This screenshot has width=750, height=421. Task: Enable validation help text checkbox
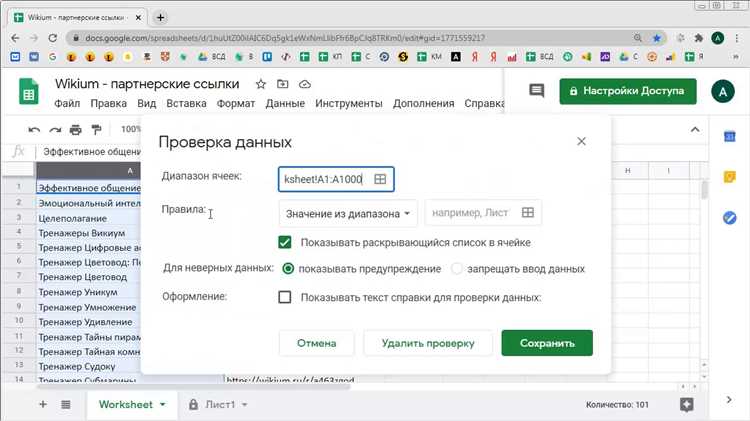pos(285,297)
